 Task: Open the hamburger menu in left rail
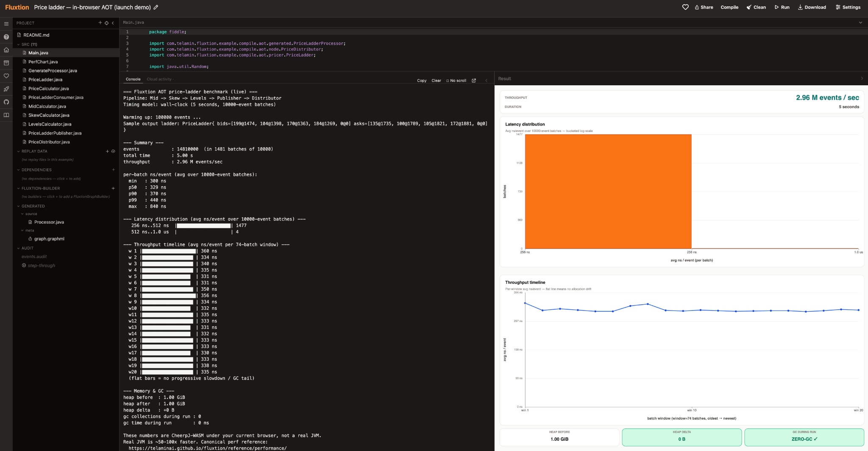[6, 24]
